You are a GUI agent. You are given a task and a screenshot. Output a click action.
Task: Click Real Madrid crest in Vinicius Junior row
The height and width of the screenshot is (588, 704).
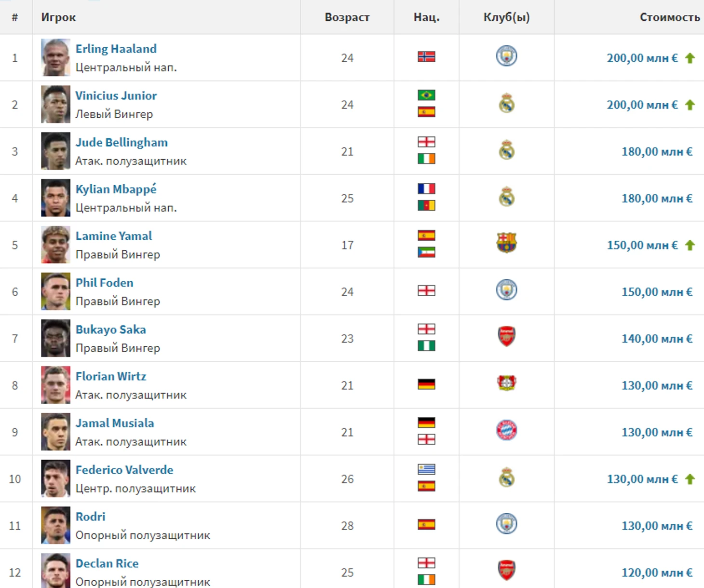pos(506,103)
